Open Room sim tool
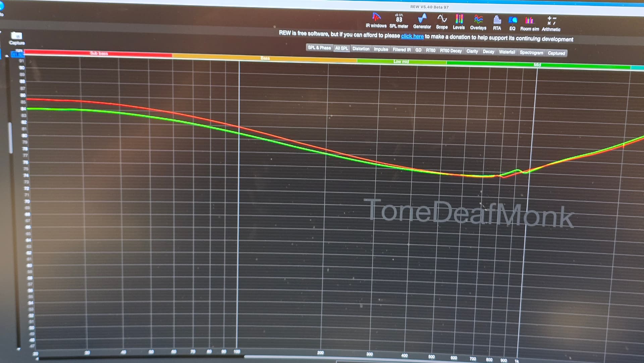The width and height of the screenshot is (644, 363). 530,24
